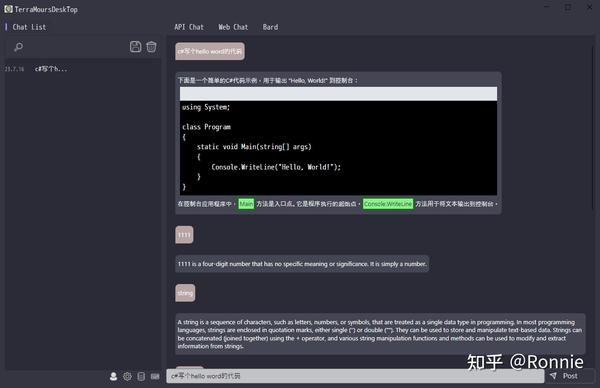Click the user message bubble '1111'
The width and height of the screenshot is (600, 388).
click(184, 235)
